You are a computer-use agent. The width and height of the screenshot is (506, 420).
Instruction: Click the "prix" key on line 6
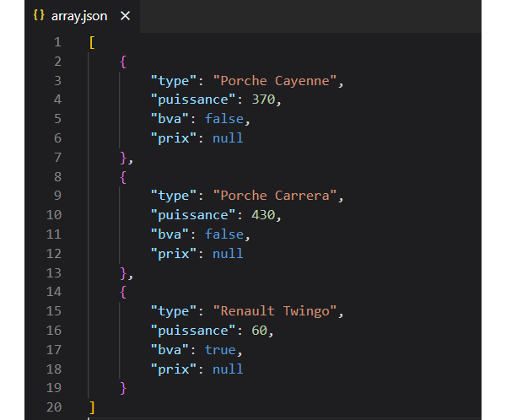pos(174,139)
